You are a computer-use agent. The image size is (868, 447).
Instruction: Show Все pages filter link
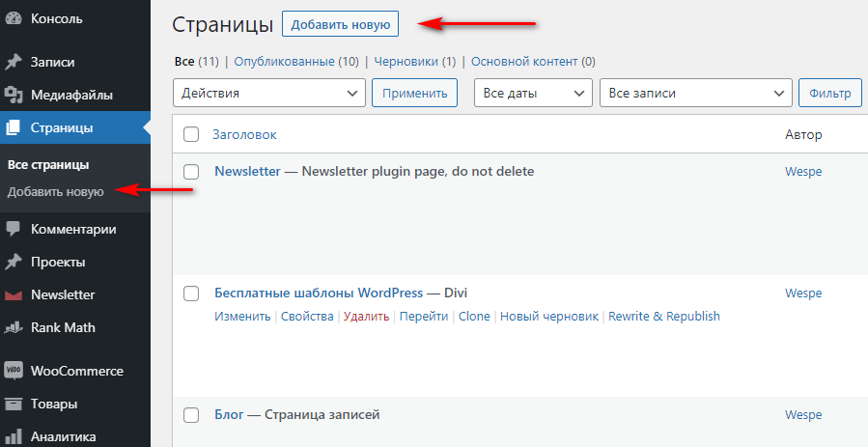point(184,62)
